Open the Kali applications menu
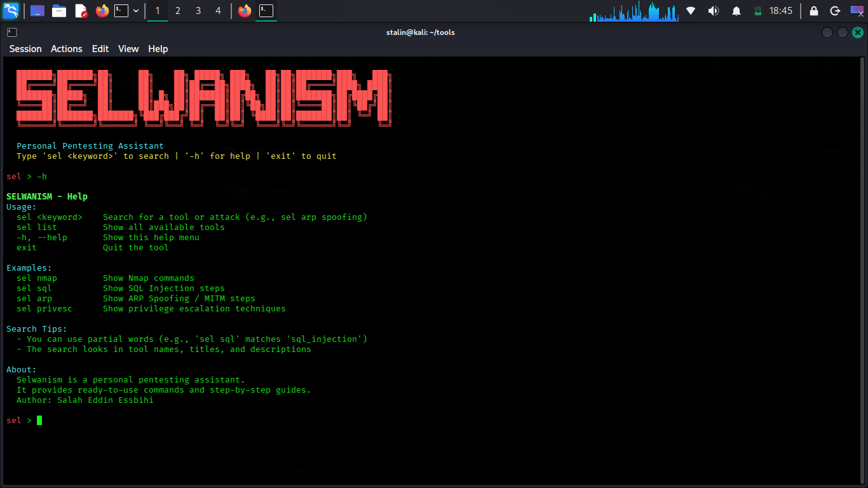 (x=11, y=11)
